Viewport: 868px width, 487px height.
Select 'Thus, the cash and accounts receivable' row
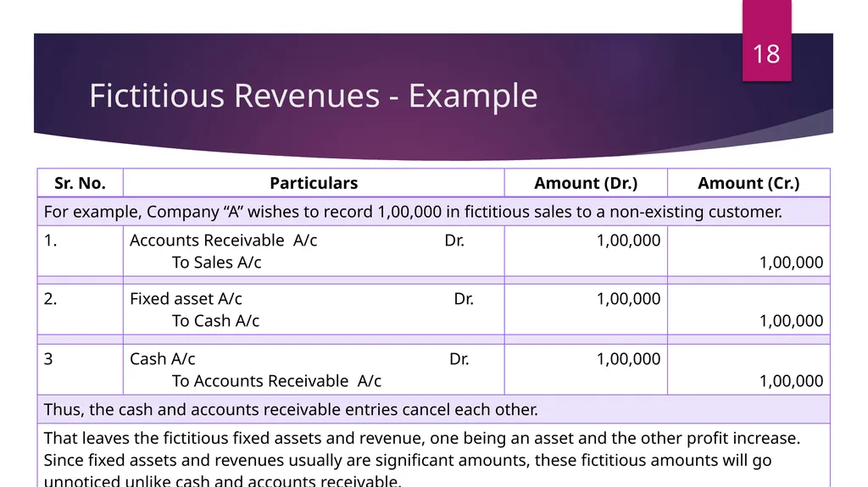coord(434,410)
